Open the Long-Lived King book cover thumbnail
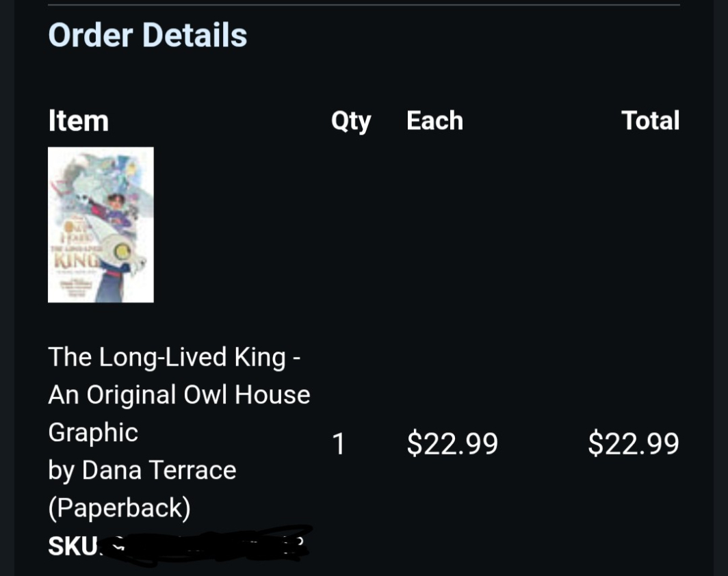 (x=101, y=224)
